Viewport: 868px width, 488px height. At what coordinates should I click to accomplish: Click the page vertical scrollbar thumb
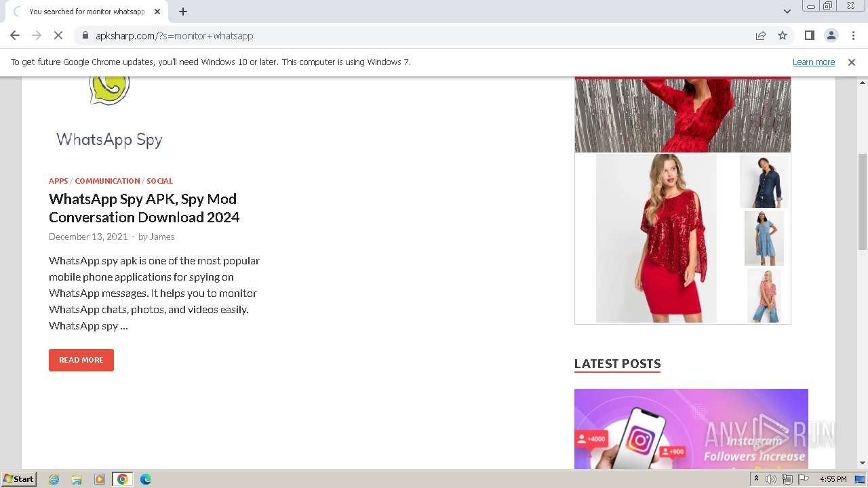tap(863, 201)
